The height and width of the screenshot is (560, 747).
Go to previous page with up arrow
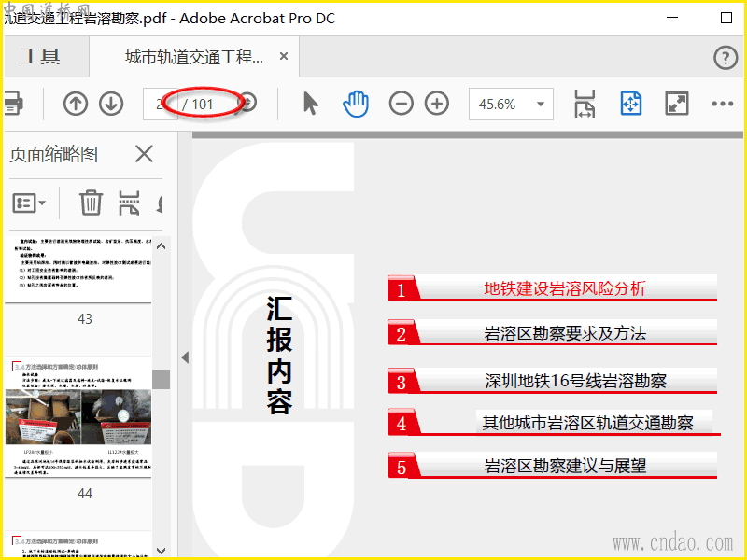(76, 104)
